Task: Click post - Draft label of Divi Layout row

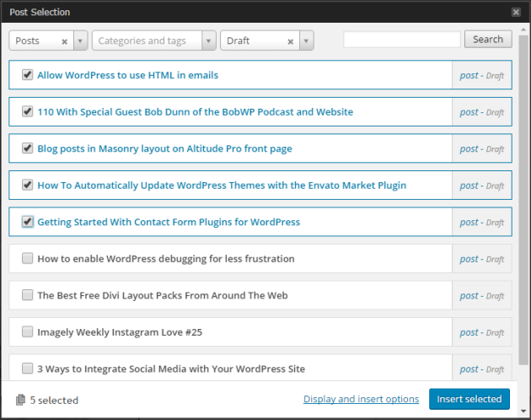Action: 482,296
